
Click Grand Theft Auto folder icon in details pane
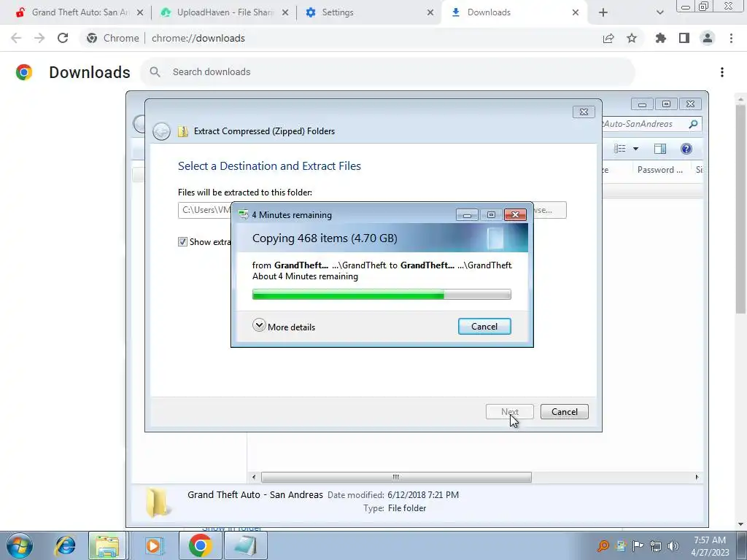pyautogui.click(x=157, y=502)
